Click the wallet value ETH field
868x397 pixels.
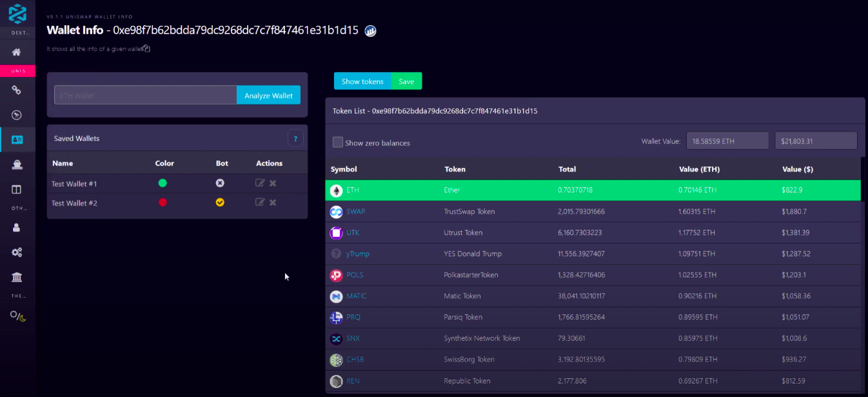[727, 140]
